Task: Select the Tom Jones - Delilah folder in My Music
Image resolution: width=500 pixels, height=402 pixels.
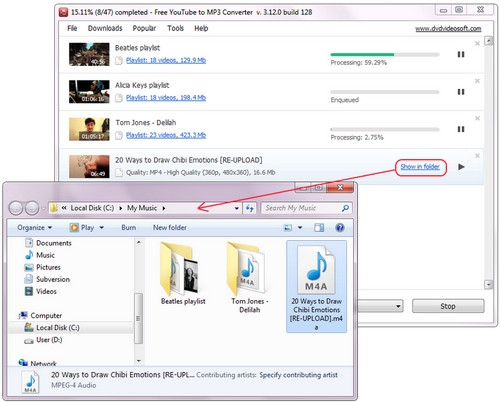Action: pos(249,277)
